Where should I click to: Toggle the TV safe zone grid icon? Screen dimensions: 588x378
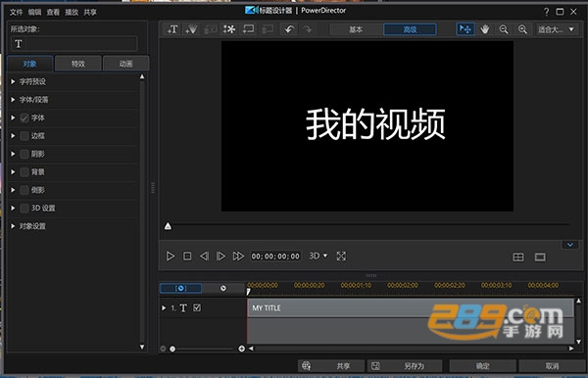[518, 257]
